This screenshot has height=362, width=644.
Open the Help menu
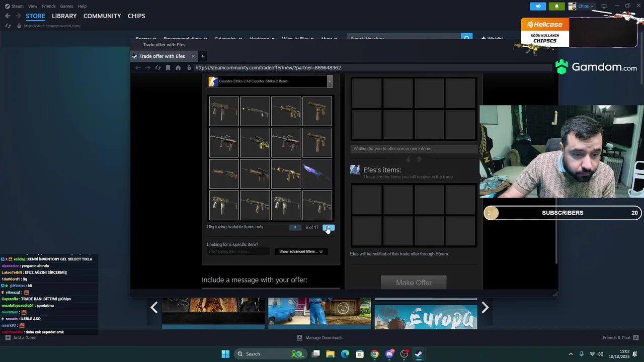pos(82,6)
